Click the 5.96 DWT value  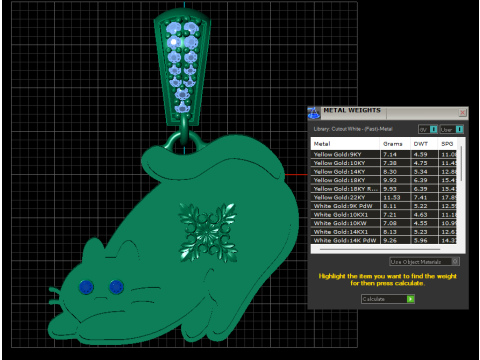pyautogui.click(x=420, y=240)
